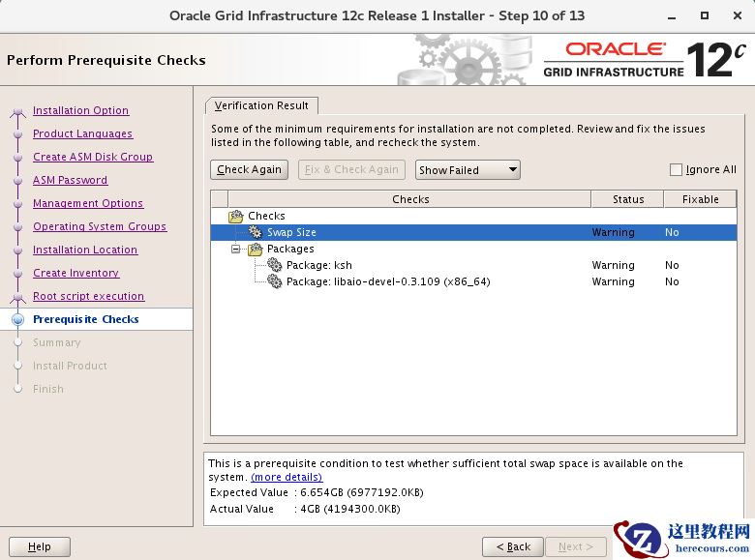Viewport: 755px width, 560px height.
Task: Open the Show Failed dropdown
Action: [x=468, y=170]
